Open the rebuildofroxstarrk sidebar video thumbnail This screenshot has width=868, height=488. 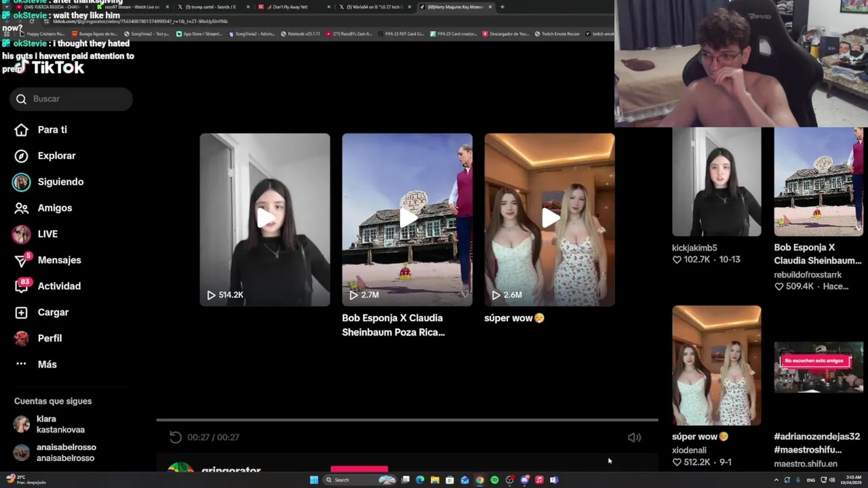point(818,182)
